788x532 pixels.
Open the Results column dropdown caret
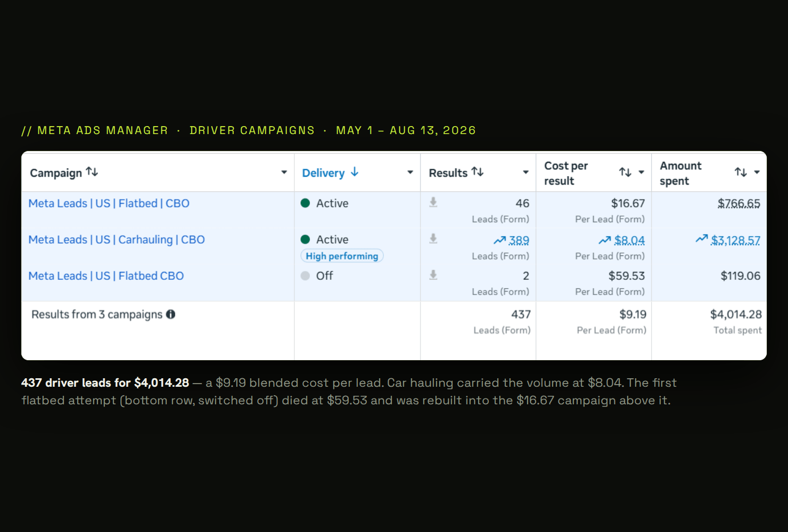[526, 172]
